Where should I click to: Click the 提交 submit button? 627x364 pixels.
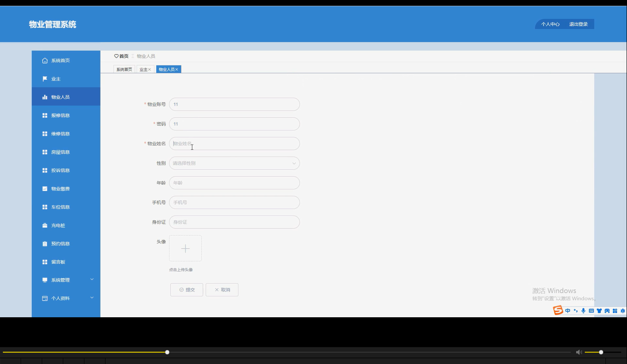click(x=187, y=290)
